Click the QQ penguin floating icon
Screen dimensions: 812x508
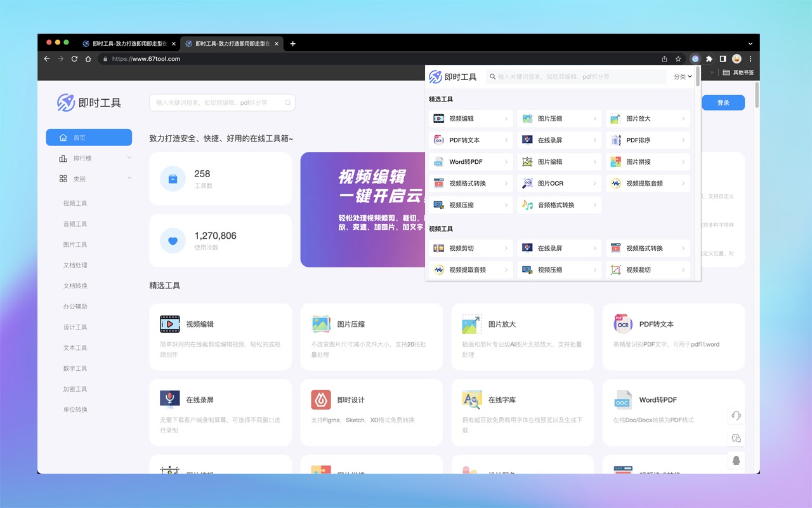tap(736, 461)
